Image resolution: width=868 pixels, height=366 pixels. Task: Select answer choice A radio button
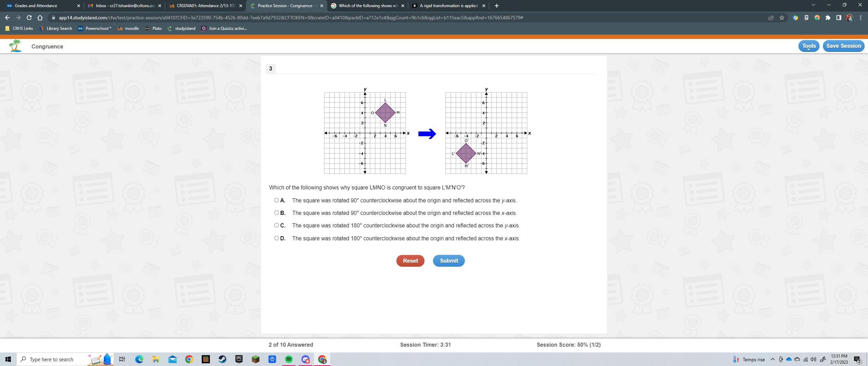(x=276, y=200)
